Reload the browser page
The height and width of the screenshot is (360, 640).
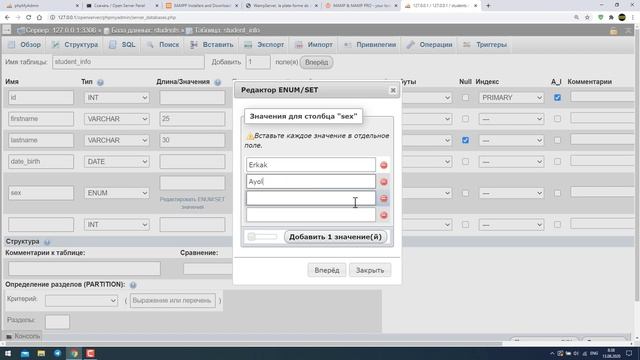[x=28, y=18]
